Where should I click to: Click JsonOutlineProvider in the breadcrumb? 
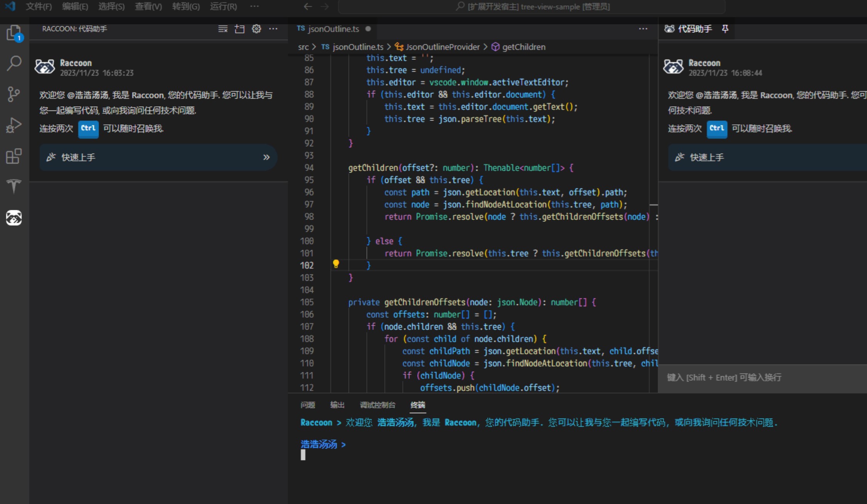pyautogui.click(x=442, y=47)
